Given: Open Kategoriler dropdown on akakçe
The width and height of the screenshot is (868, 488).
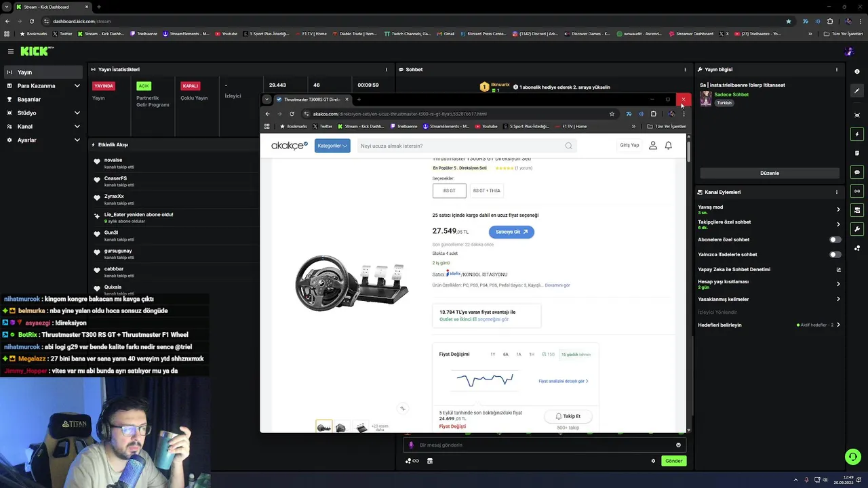Looking at the screenshot, I should [332, 146].
